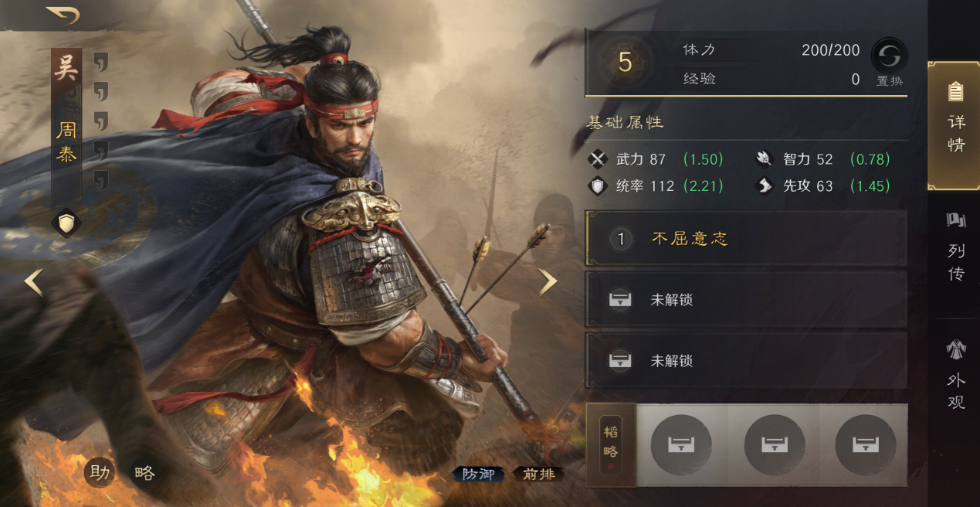The image size is (980, 507).
Task: Tap the 置换 swap icon
Action: [x=889, y=56]
